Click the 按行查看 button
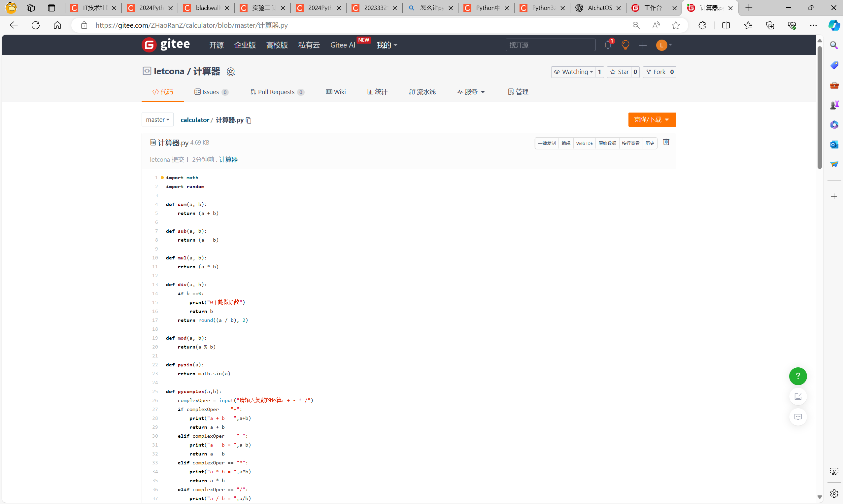Screen dimensions: 843x504 tap(631, 143)
